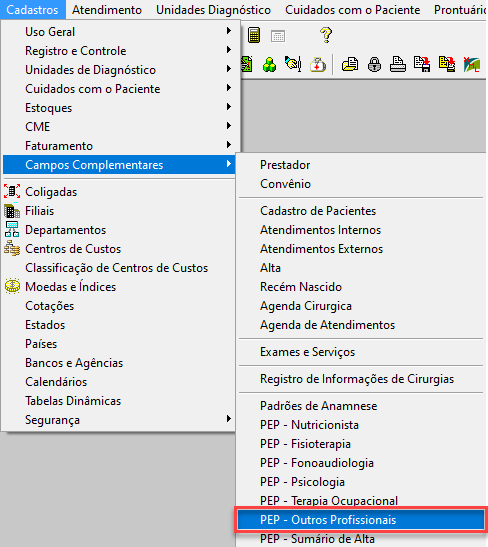The image size is (488, 547).
Task: Open Filiais from the Cadastros menu
Action: [x=119, y=211]
